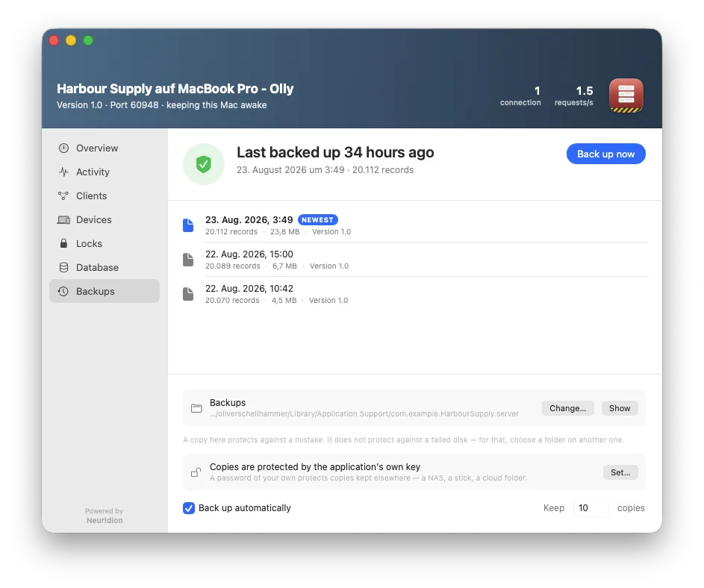Viewport: 704px width, 588px height.
Task: Click the Harbour Supply auf MacBook Pro title
Action: click(x=175, y=89)
